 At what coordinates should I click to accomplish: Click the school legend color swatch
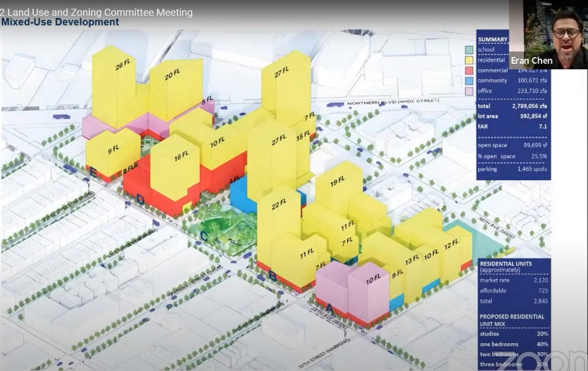[468, 50]
